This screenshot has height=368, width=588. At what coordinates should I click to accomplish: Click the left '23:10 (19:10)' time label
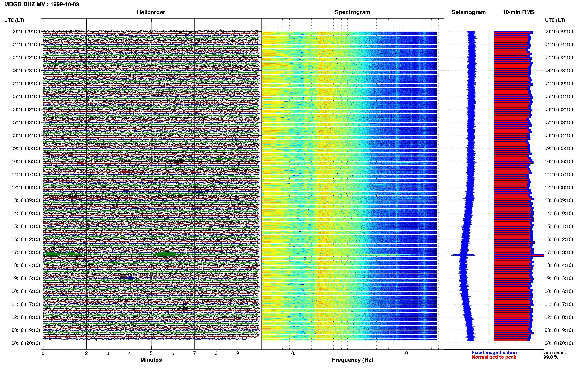point(26,330)
